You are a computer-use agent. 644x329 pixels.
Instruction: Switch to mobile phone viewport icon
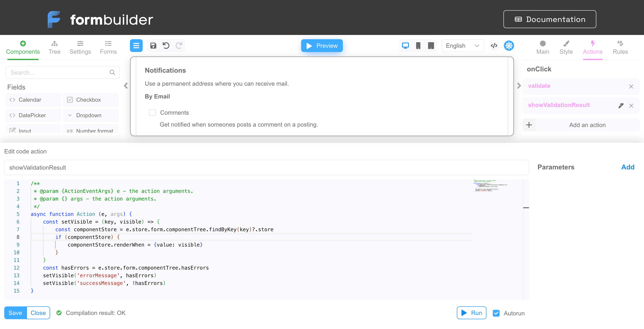pyautogui.click(x=418, y=46)
